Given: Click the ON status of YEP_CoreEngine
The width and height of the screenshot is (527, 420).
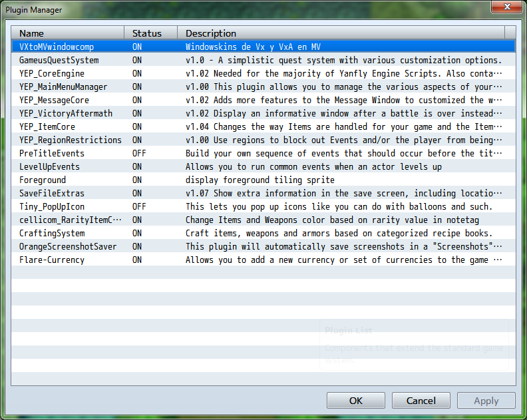Looking at the screenshot, I should point(137,73).
